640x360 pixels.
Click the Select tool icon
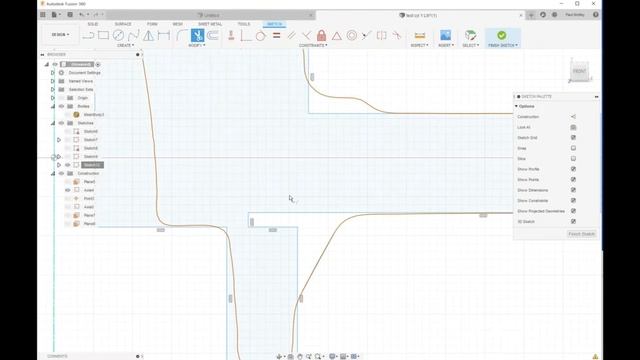pyautogui.click(x=471, y=35)
